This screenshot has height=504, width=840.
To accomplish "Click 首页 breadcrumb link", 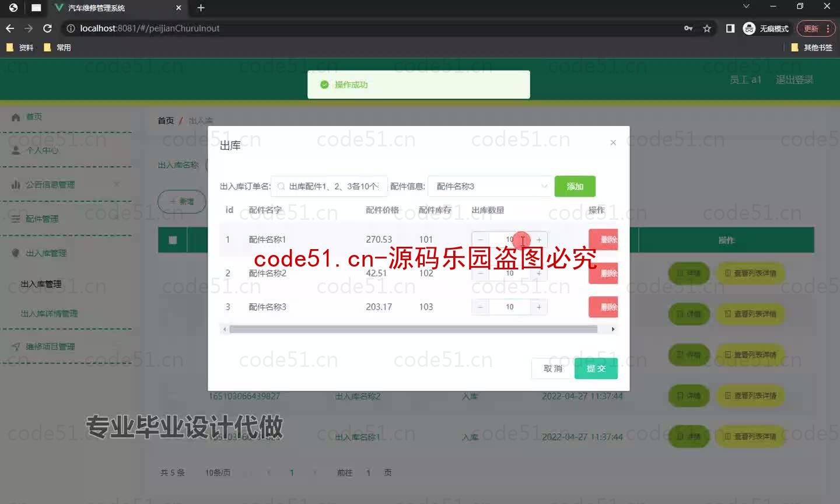I will point(166,120).
